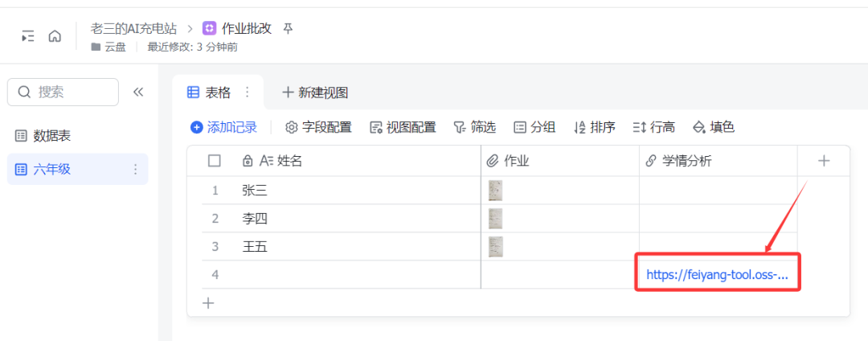Open more options for 六年级

pos(135,169)
